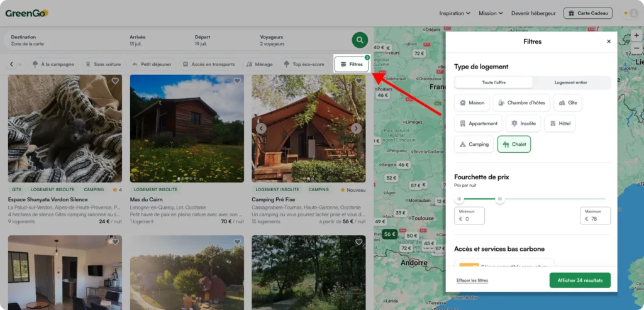Favorite the Mas du Cairn listing heart
This screenshot has height=310, width=644.
tap(237, 81)
